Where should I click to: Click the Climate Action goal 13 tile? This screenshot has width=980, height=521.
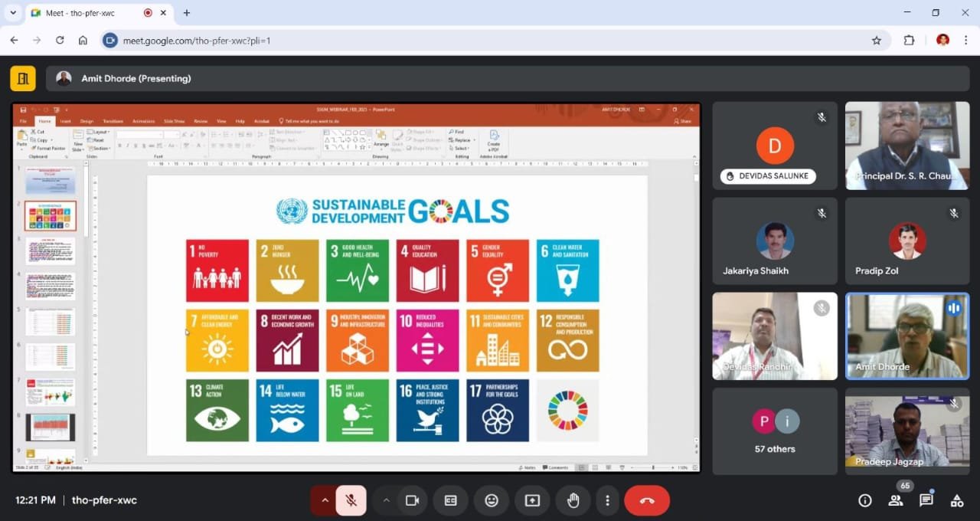pyautogui.click(x=217, y=410)
